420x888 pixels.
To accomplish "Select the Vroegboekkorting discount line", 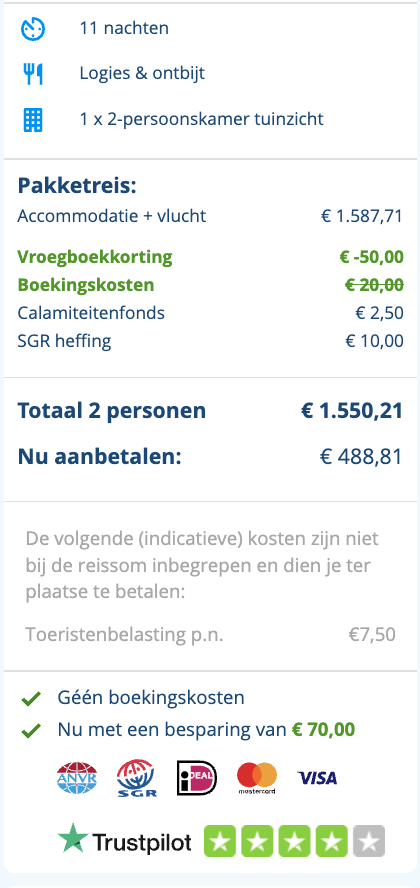I will pyautogui.click(x=210, y=257).
